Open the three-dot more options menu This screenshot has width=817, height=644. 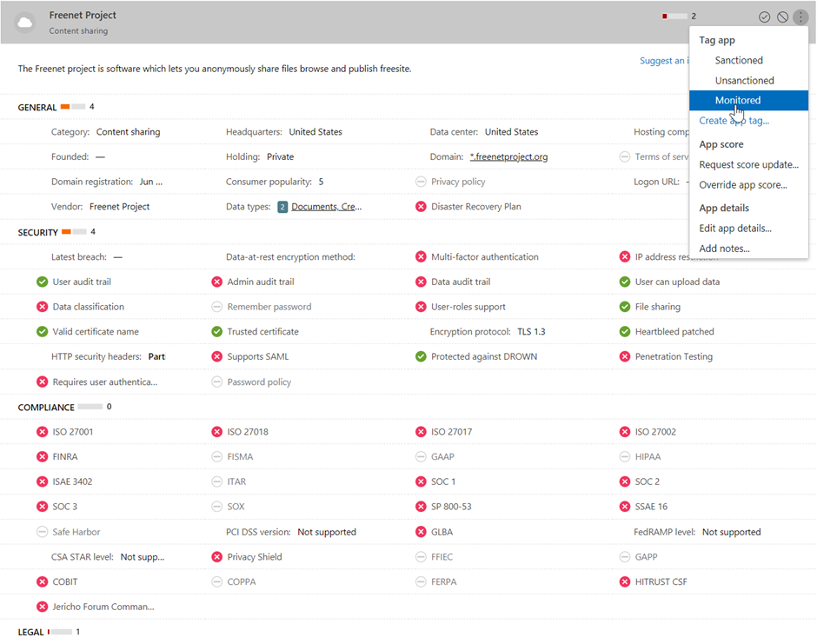click(x=800, y=17)
